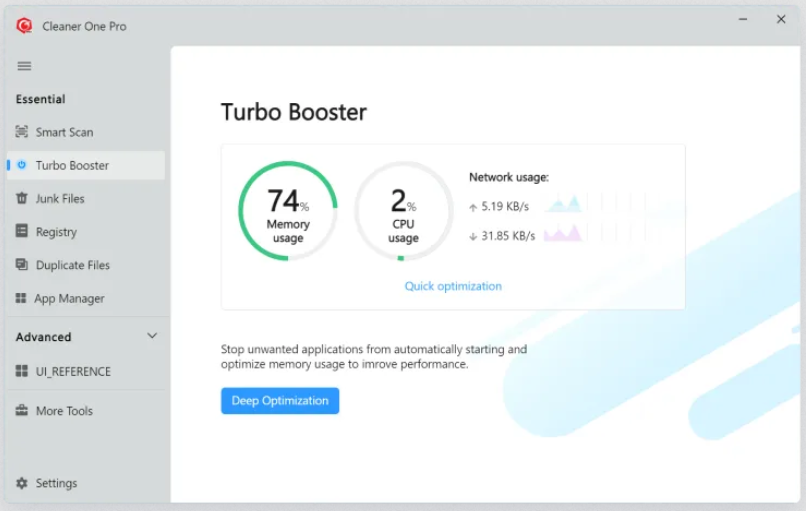Click the More Tools toolbox icon

22,410
